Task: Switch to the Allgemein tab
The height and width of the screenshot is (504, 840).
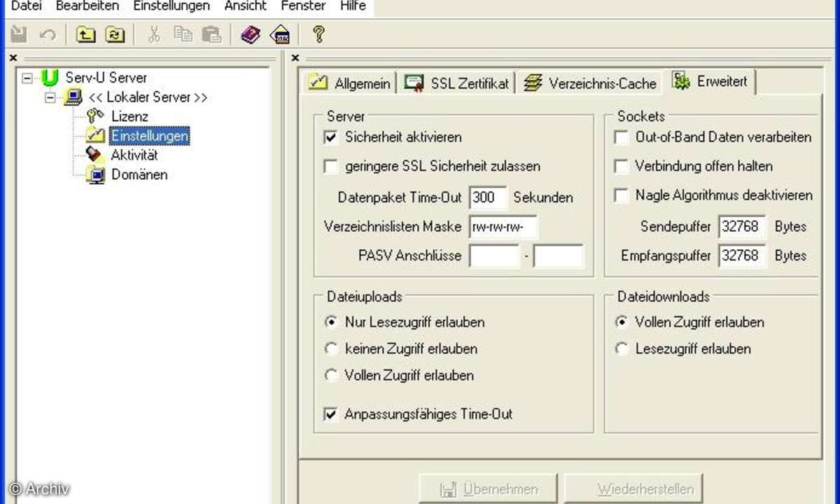Action: tap(350, 83)
